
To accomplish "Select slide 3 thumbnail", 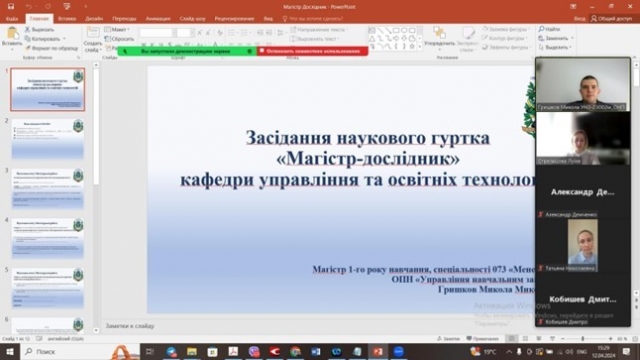I will pyautogui.click(x=48, y=189).
